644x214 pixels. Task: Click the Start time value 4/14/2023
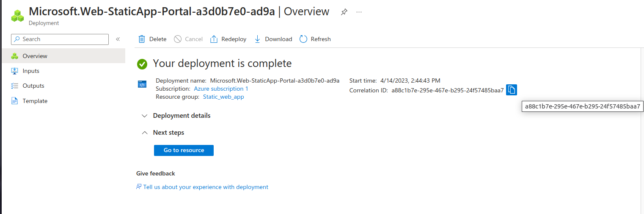[410, 81]
